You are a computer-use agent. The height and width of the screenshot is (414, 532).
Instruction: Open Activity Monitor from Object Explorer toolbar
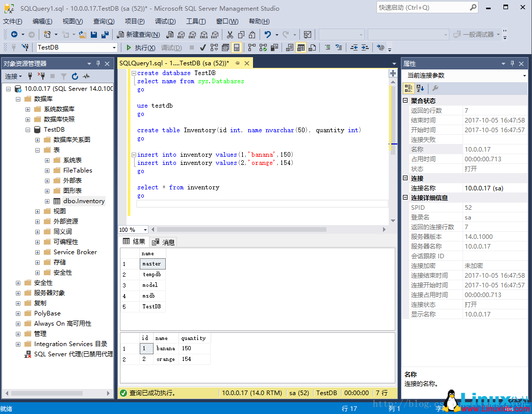click(86, 76)
